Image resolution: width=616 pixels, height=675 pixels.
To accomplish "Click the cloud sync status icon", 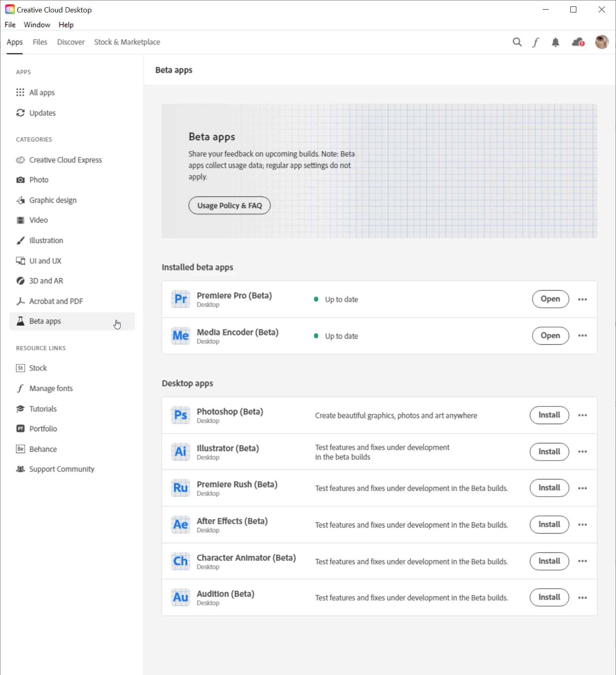I will (578, 42).
